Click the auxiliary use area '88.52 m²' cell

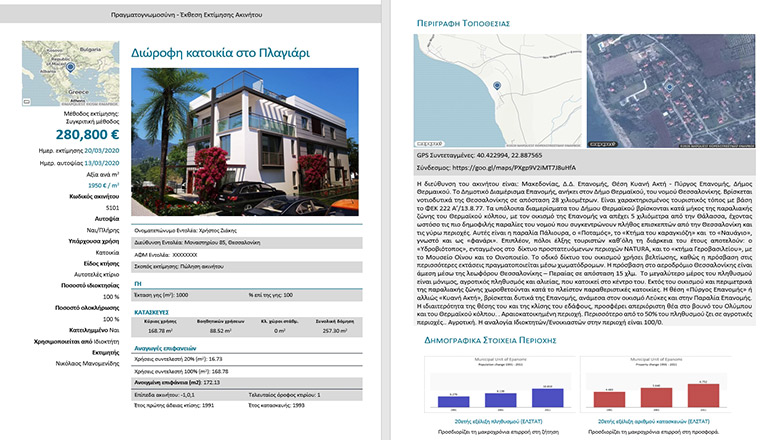(220, 331)
